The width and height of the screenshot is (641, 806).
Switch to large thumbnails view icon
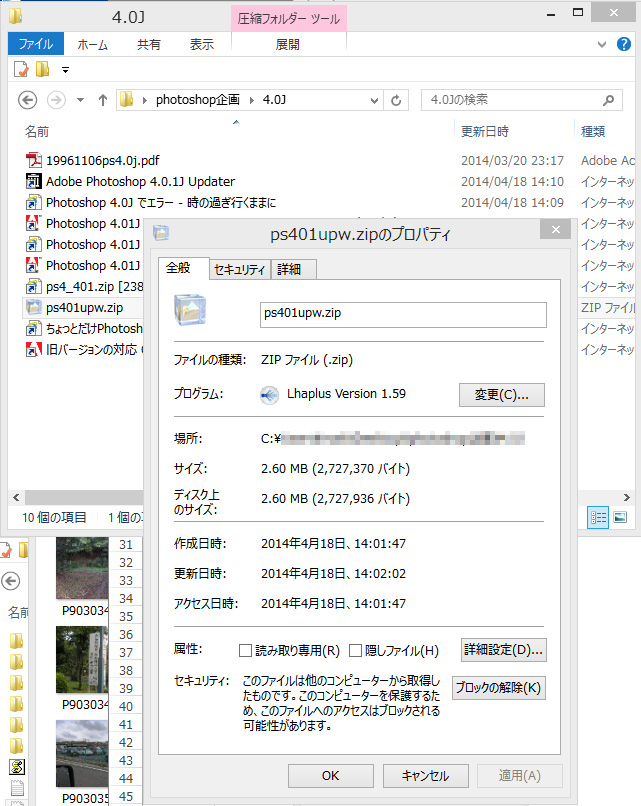[x=620, y=517]
